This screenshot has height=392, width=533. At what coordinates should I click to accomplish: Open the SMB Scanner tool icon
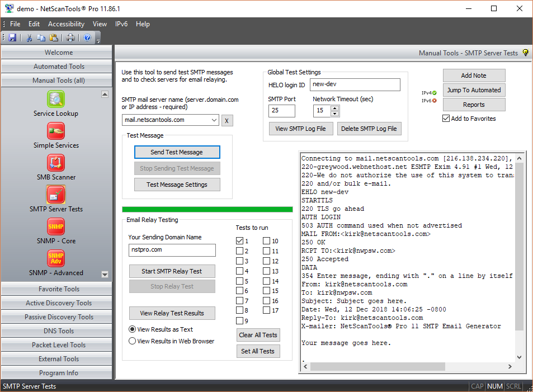pyautogui.click(x=56, y=163)
